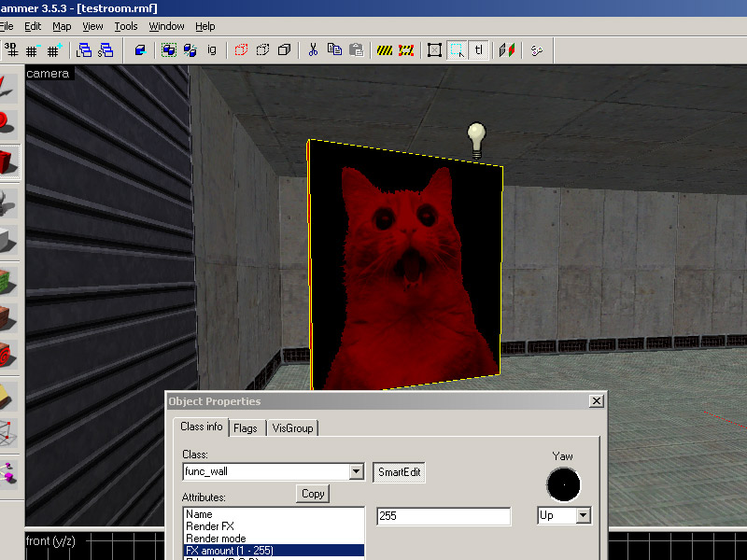Hide unselected objects with dashed cube icon
747x560 pixels.
pyautogui.click(x=262, y=49)
